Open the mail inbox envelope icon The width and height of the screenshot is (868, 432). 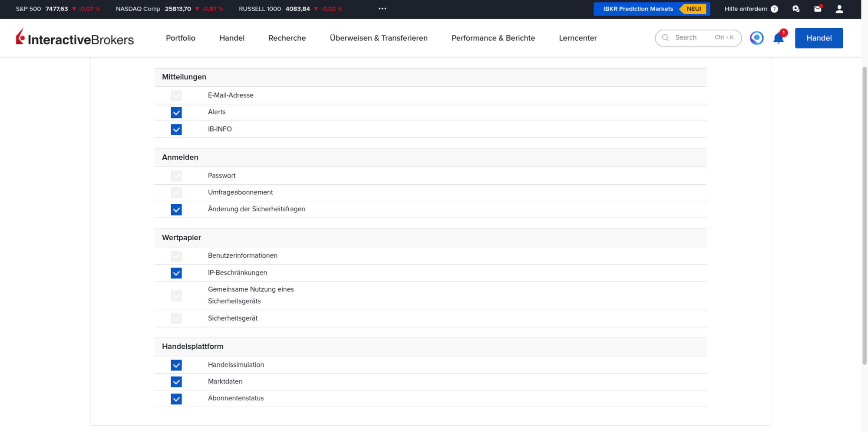tap(818, 9)
